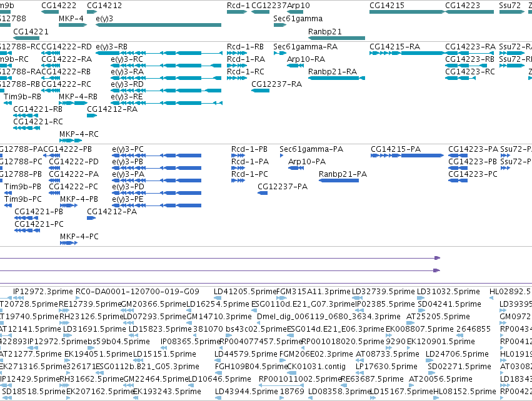The width and height of the screenshot is (532, 401).
Task: Click the MKP-4-RB transcript label
Action: pyautogui.click(x=78, y=97)
